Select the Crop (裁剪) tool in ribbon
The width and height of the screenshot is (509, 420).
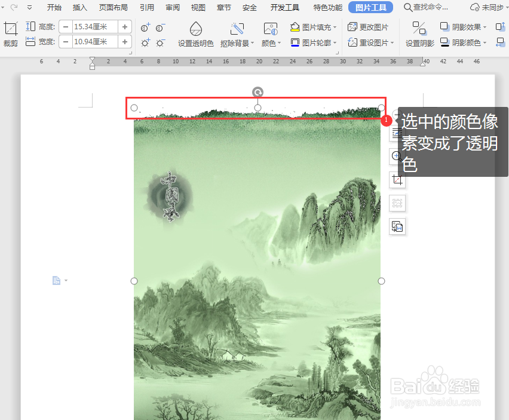point(10,35)
